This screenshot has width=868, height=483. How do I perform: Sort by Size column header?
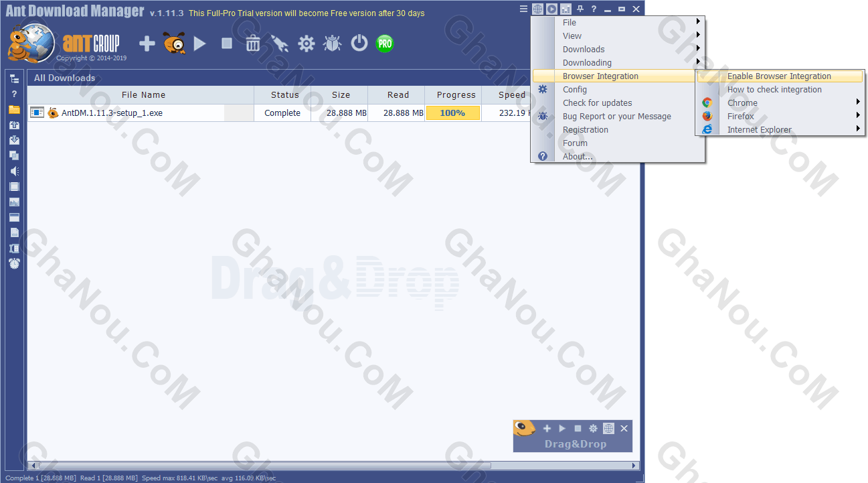[x=339, y=95]
